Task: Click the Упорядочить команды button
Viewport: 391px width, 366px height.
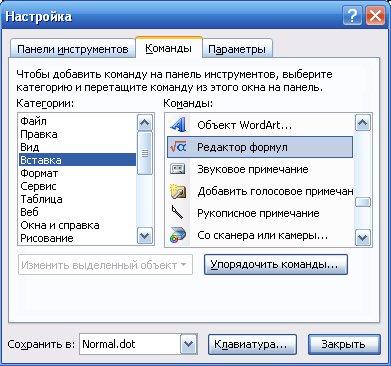Action: pyautogui.click(x=276, y=265)
